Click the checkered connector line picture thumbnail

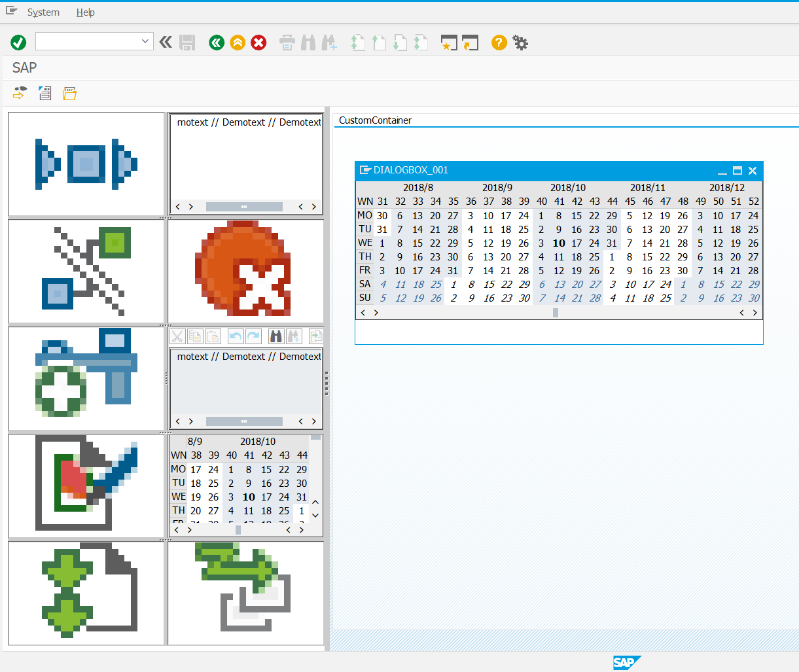coord(86,272)
